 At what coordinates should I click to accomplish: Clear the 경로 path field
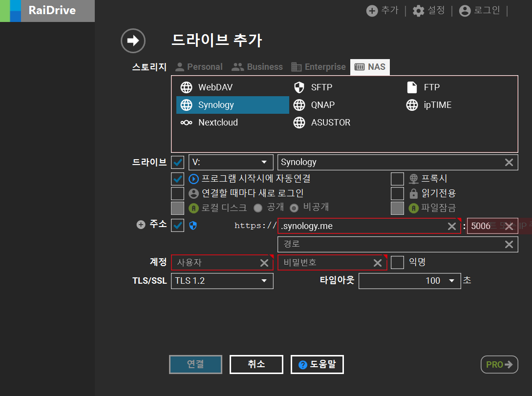pos(509,245)
